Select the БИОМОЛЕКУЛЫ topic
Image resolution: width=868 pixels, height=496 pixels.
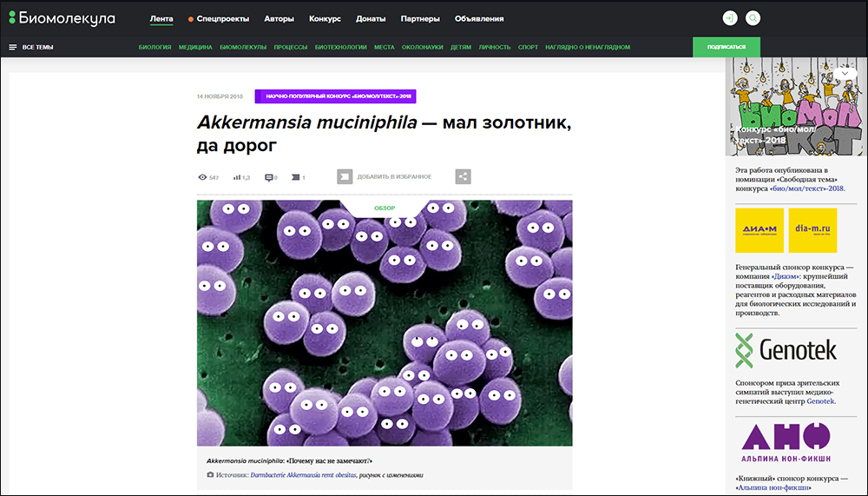click(x=243, y=47)
